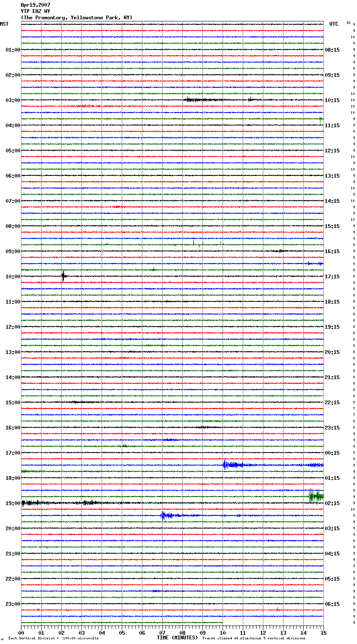
Task: Click the 08 minute tick label on the bottom axis
Action: click(182, 633)
